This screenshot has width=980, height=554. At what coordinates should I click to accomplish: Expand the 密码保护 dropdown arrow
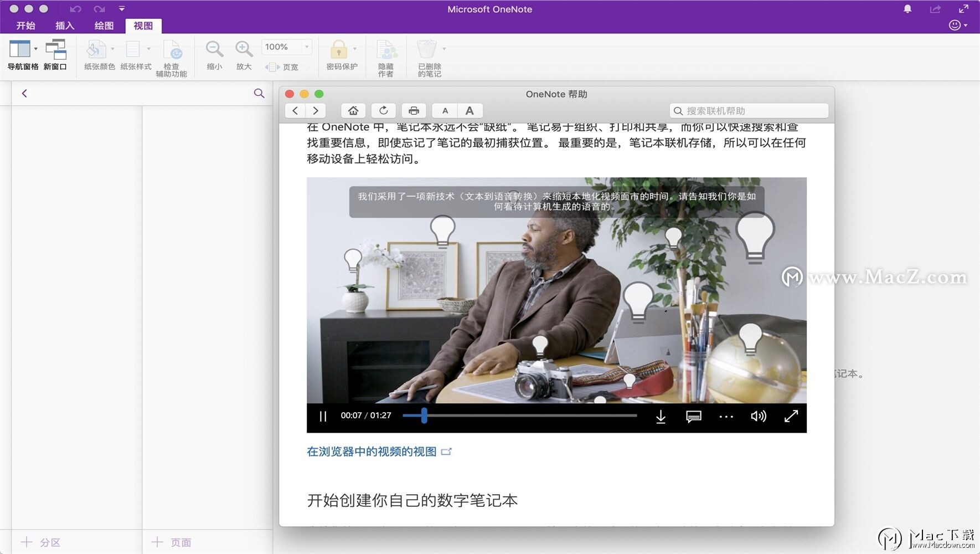point(355,49)
